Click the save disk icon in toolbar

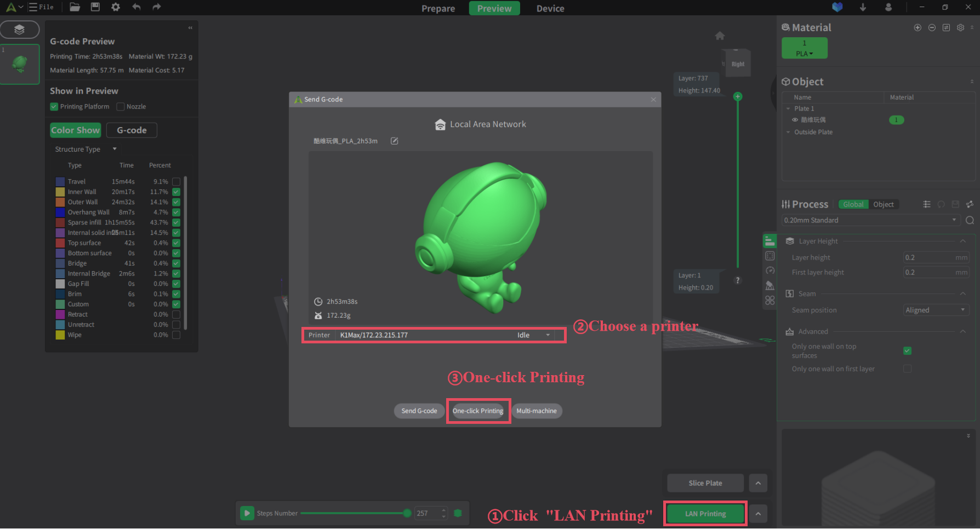pos(95,7)
